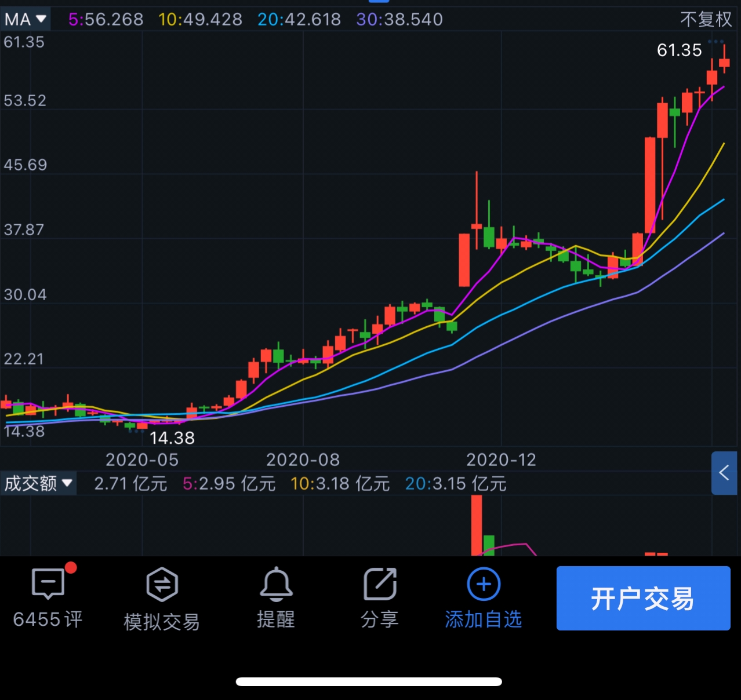Tap the 2.71 亿元 turnover value
741x700 pixels.
tap(130, 483)
